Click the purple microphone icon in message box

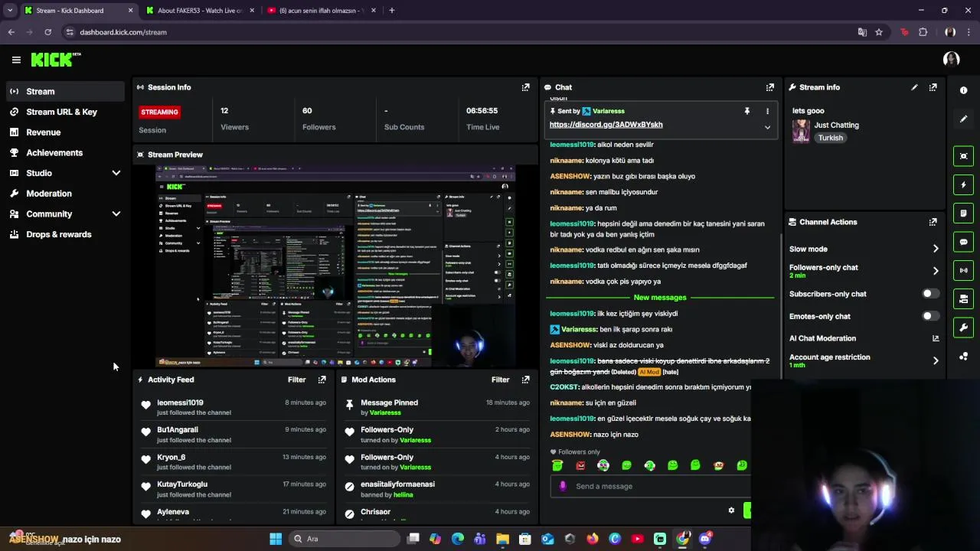(563, 486)
